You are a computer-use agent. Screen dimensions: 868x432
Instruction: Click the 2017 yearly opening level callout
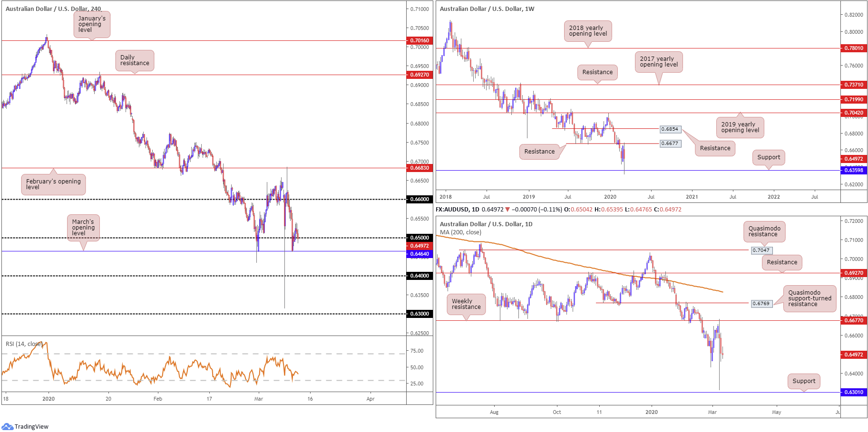[x=659, y=62]
